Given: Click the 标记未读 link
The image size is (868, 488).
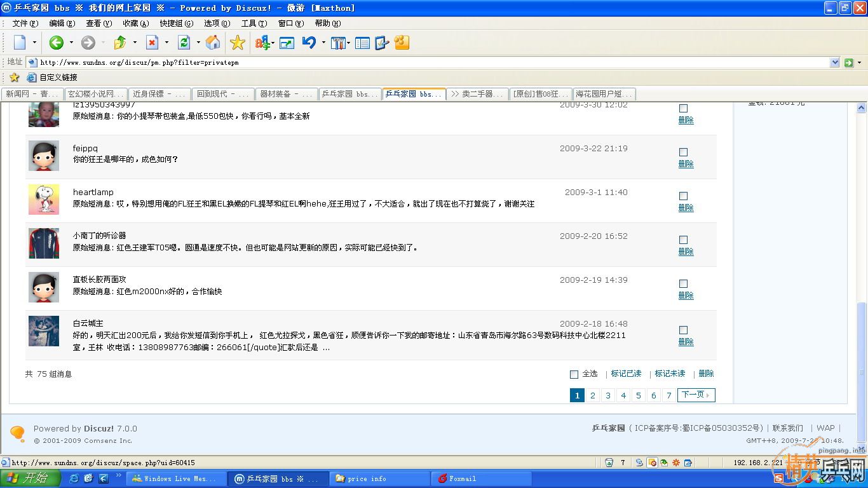Looking at the screenshot, I should point(670,374).
